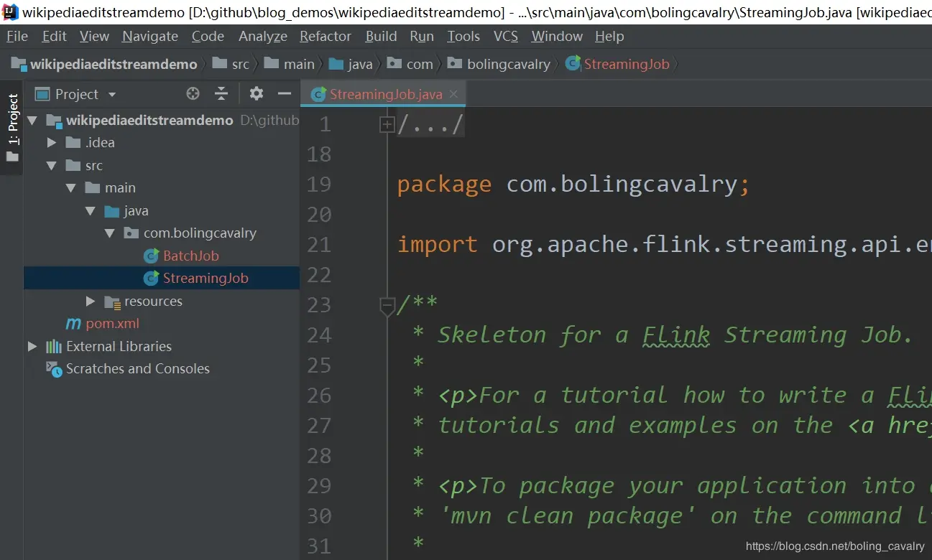932x560 pixels.
Task: Collapse the java folder in tree
Action: click(90, 211)
